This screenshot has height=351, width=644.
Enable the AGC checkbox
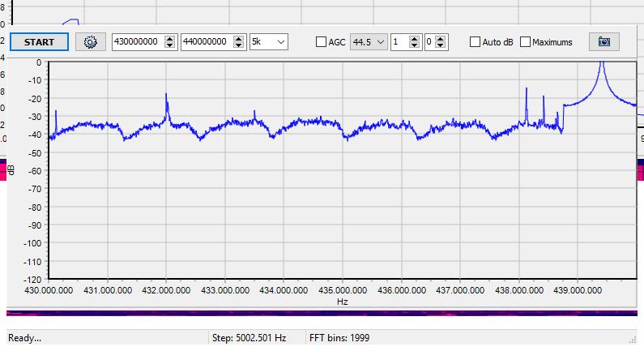click(322, 42)
